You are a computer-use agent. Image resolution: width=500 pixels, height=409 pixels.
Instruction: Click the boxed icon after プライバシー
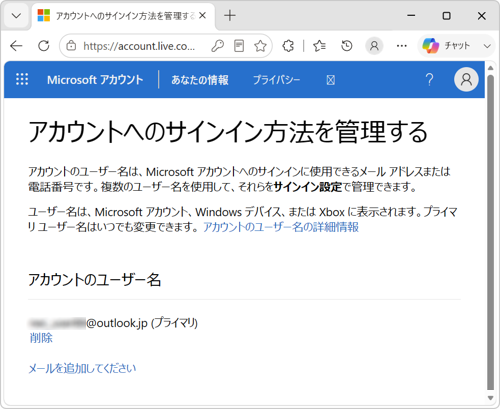coord(330,80)
